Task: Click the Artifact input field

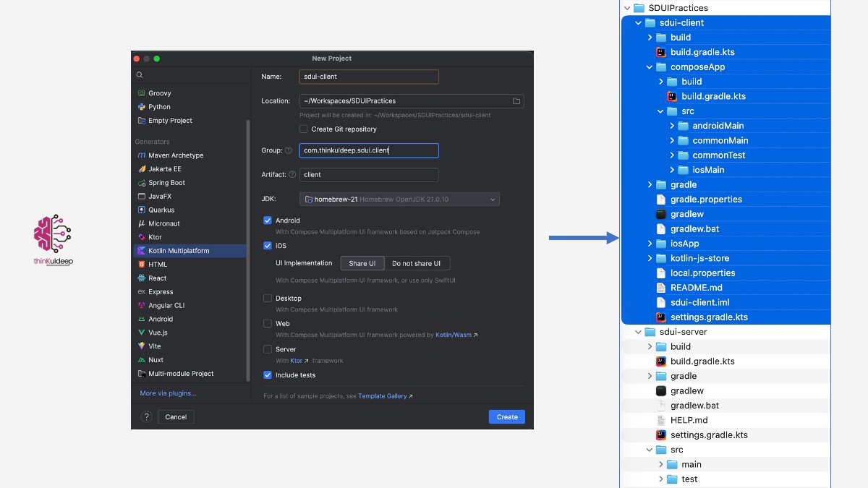Action: 369,175
